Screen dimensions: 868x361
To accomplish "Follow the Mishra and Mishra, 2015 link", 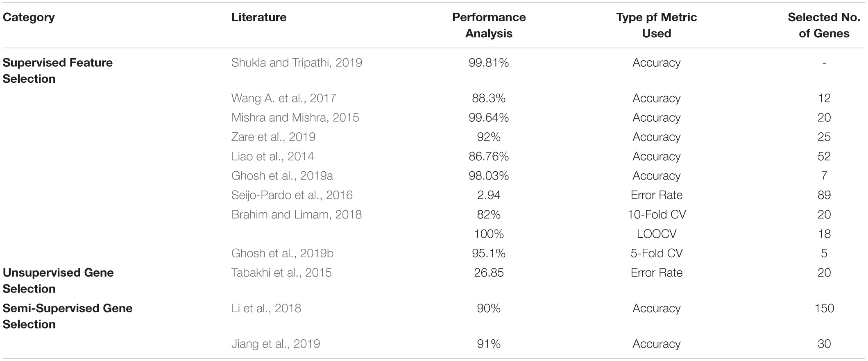I will click(x=295, y=118).
